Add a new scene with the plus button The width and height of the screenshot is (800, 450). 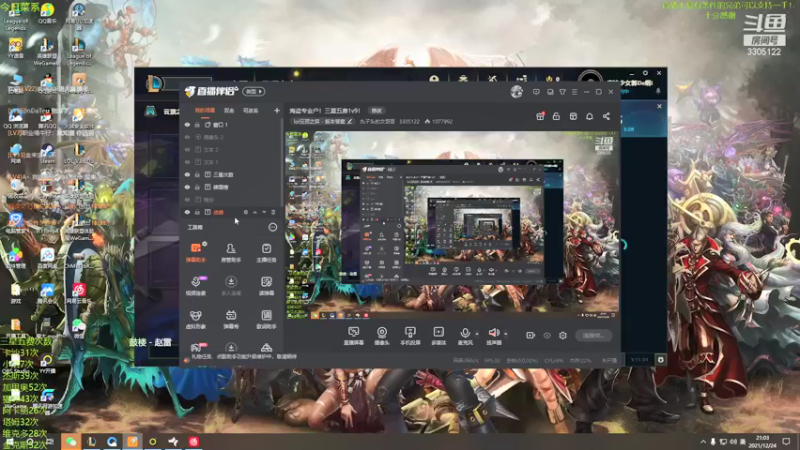click(x=277, y=110)
